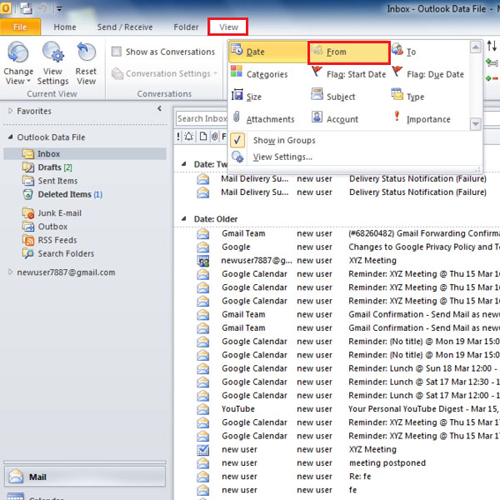The width and height of the screenshot is (500, 500).
Task: Select the Gmail Forwarding Confirmation email
Action: 347,233
